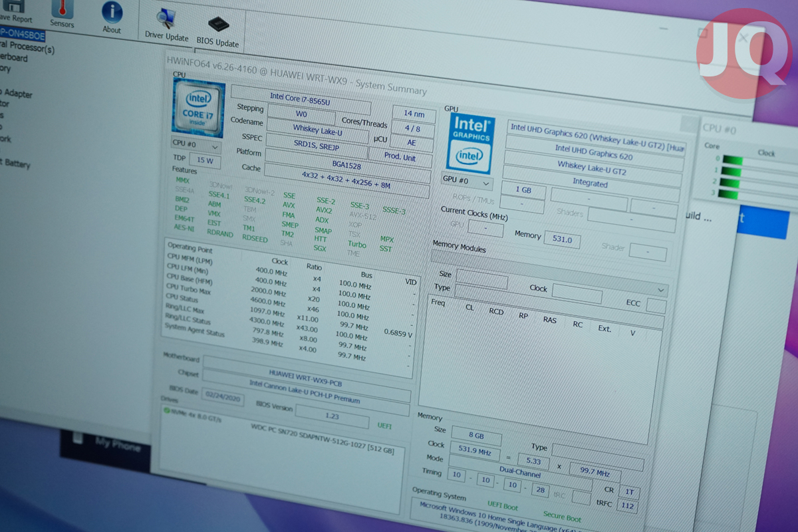The image size is (798, 532).
Task: Click the CR value 1T field
Action: 628,492
